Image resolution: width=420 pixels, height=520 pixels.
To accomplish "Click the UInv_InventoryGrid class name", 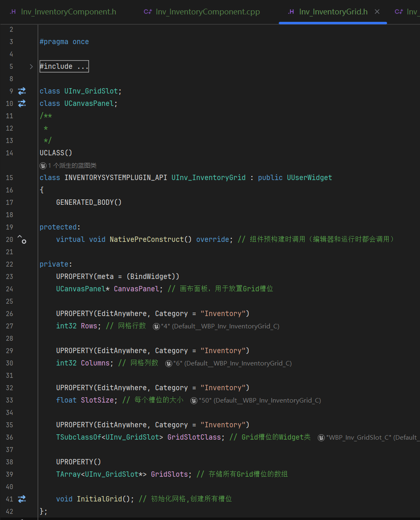I will coord(209,178).
